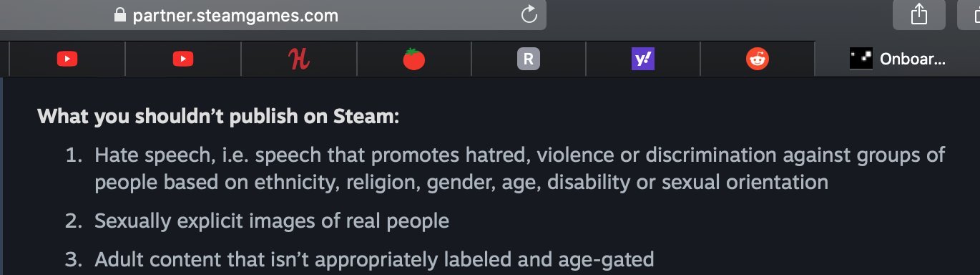Screen dimensions: 980x275
Task: Select the Onboar... tab title
Action: 913,59
